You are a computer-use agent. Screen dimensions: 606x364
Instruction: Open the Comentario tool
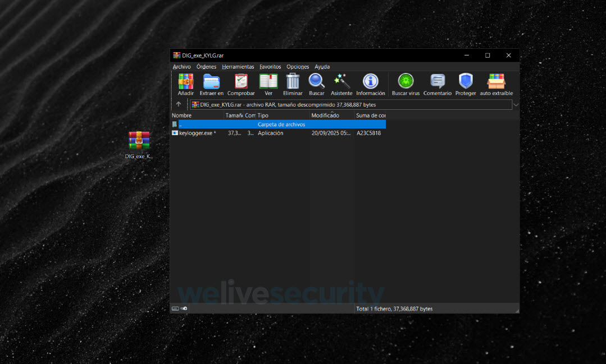(437, 82)
